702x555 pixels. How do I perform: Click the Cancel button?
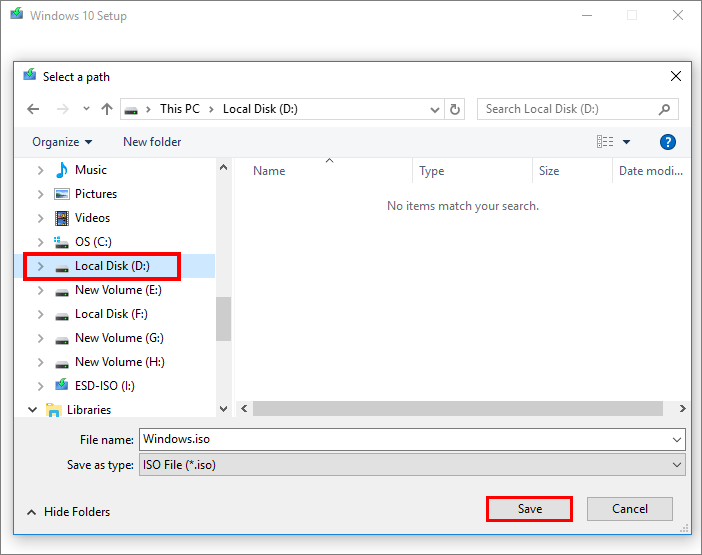[x=630, y=509]
